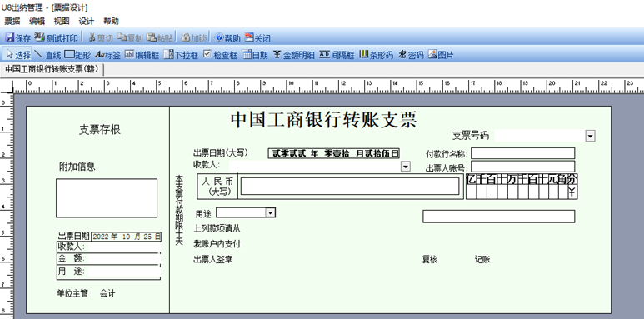Click the 付款行名称 input field
The width and height of the screenshot is (644, 319).
click(x=523, y=153)
